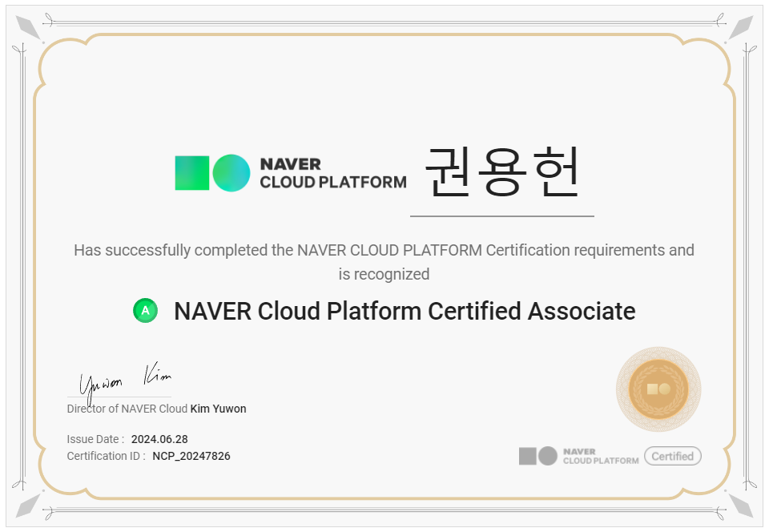Screen dimensions: 769x532
Task: Click the green circle in the NAVER logo
Action: click(x=232, y=173)
